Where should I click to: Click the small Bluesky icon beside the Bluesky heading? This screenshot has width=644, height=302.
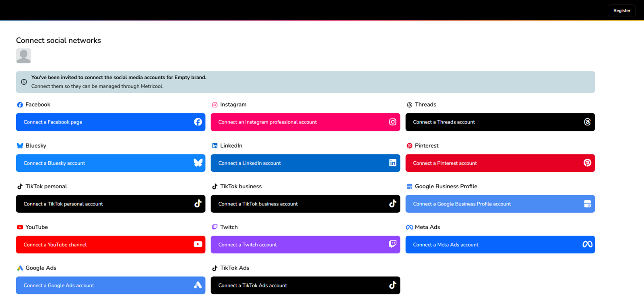20,146
